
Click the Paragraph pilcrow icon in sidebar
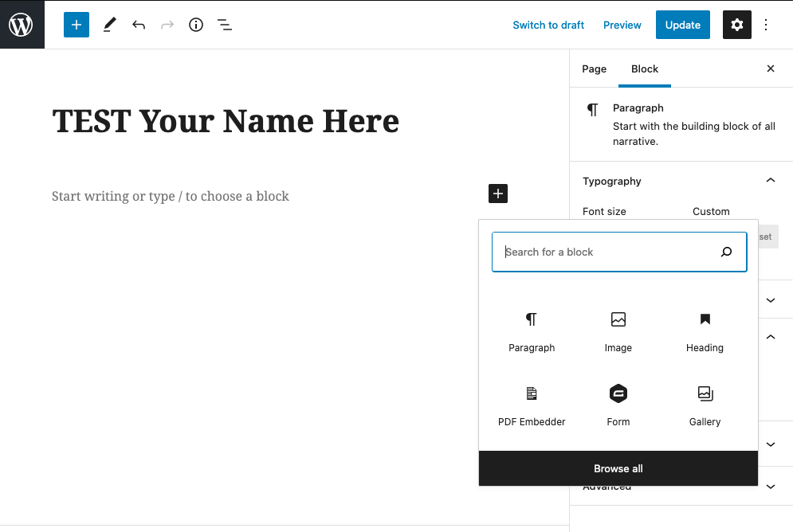(592, 110)
